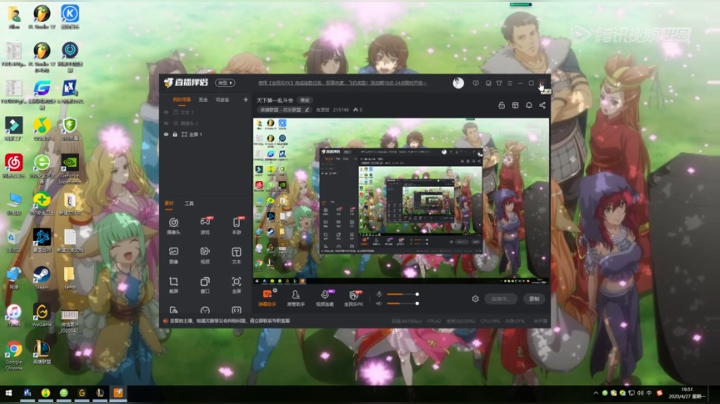
Task: Switch to the 工具 tab
Action: click(189, 203)
